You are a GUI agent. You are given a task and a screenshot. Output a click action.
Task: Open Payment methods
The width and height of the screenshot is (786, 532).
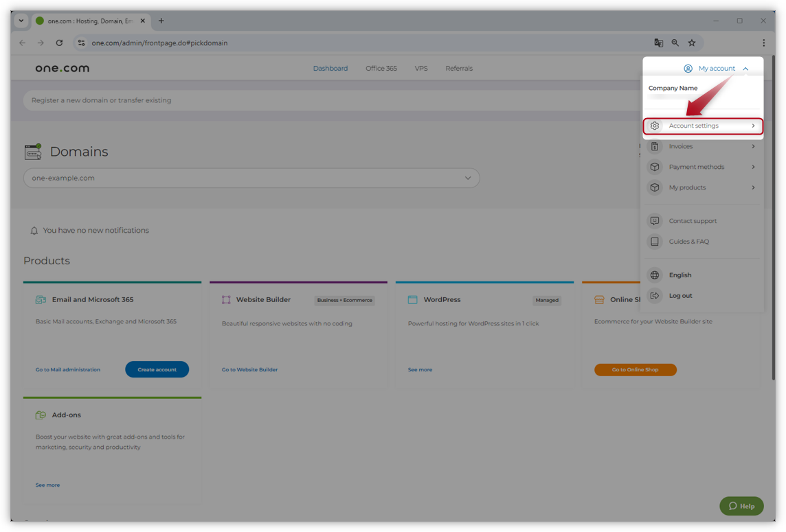point(696,167)
